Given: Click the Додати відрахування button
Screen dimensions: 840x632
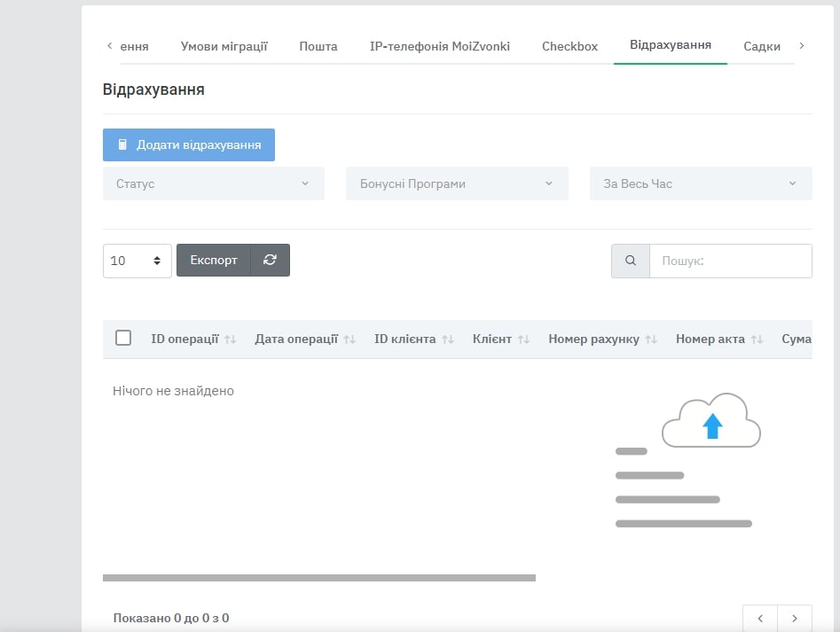Looking at the screenshot, I should click(x=189, y=144).
